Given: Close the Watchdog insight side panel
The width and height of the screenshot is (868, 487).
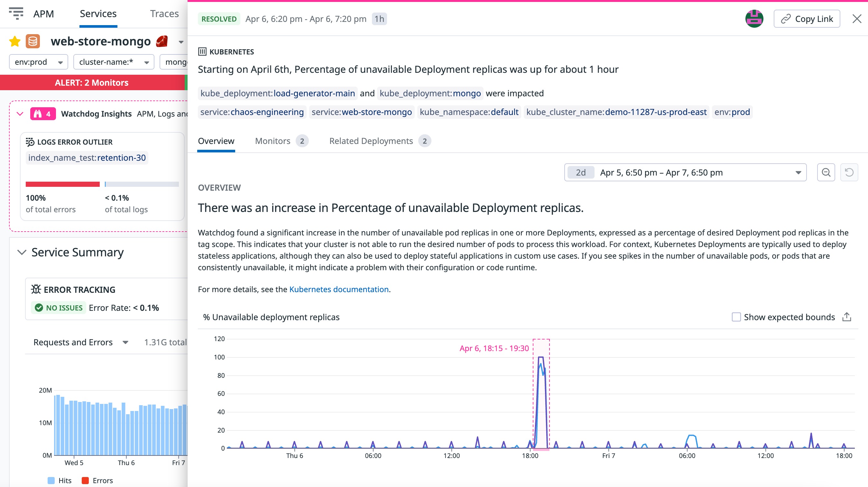Looking at the screenshot, I should [x=856, y=19].
